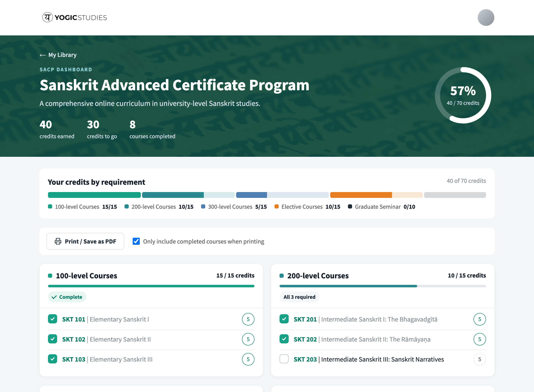Click the Yogic Studies logo
Screen dimensions: 534x392
(74, 18)
